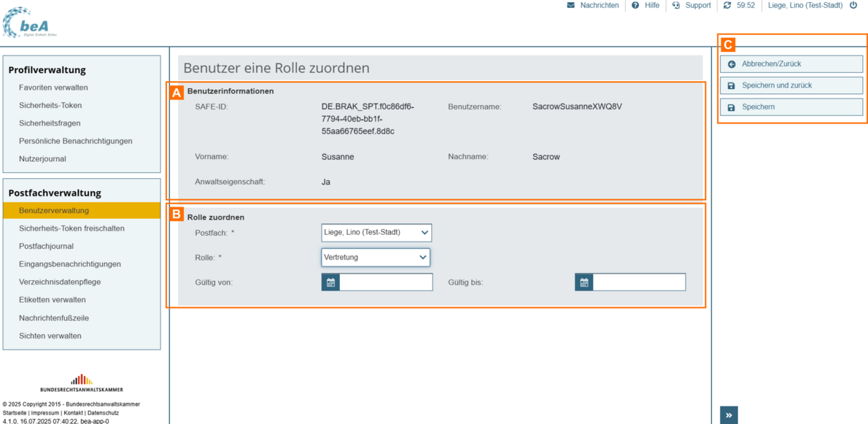Click the Gültig von date field

click(386, 282)
